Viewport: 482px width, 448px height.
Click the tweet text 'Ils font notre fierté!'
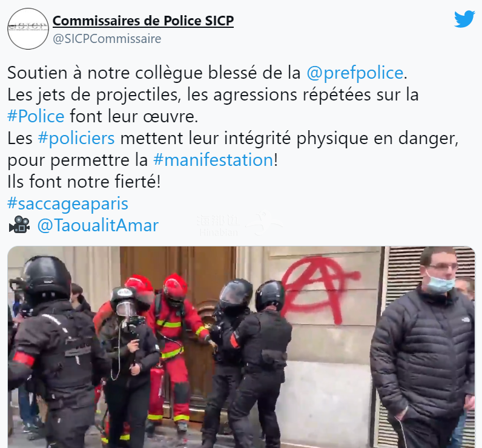pos(84,182)
